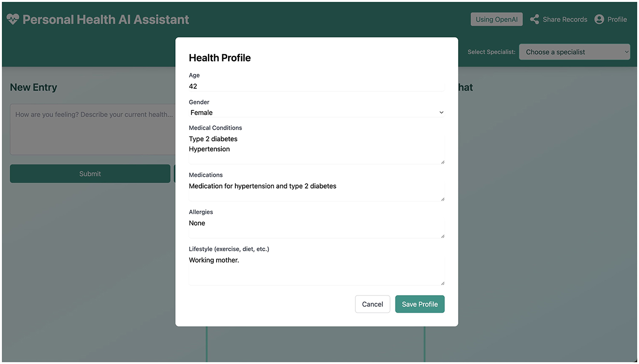The height and width of the screenshot is (364, 639).
Task: Click the Save Profile button
Action: [420, 304]
